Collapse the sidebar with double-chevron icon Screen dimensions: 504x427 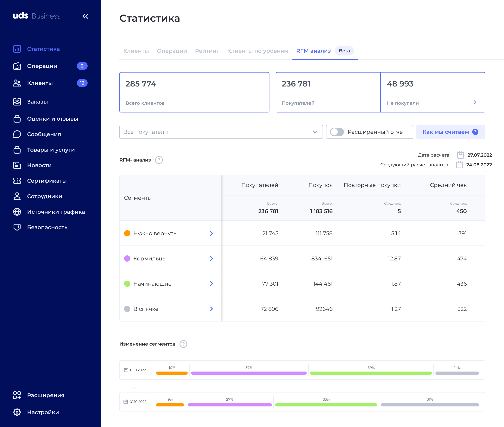(x=85, y=16)
